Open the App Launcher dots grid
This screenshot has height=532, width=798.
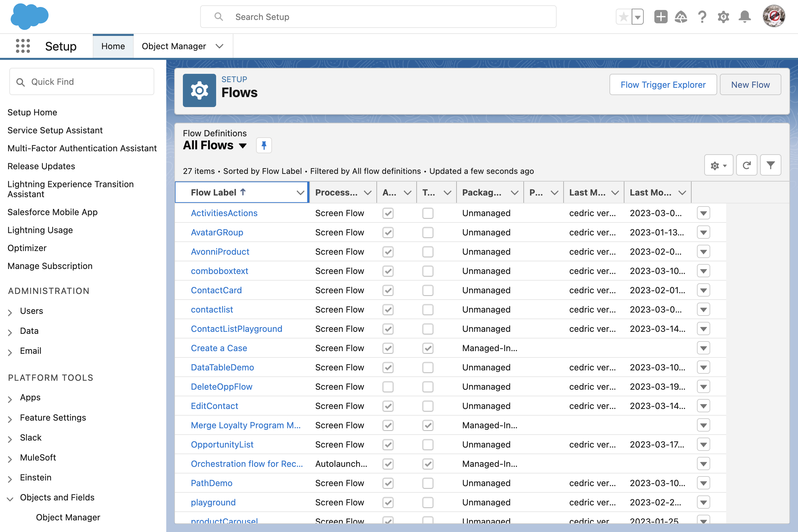(x=23, y=46)
